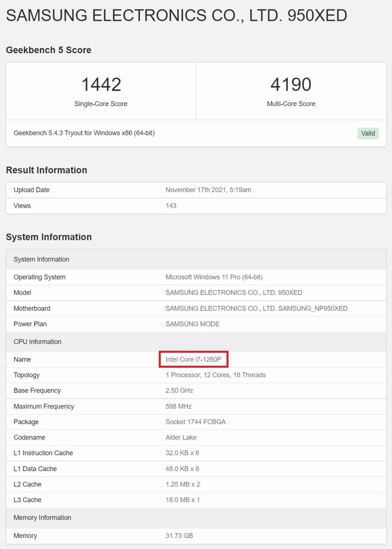Click the Model row value 950XED
The image size is (392, 549).
(x=234, y=293)
